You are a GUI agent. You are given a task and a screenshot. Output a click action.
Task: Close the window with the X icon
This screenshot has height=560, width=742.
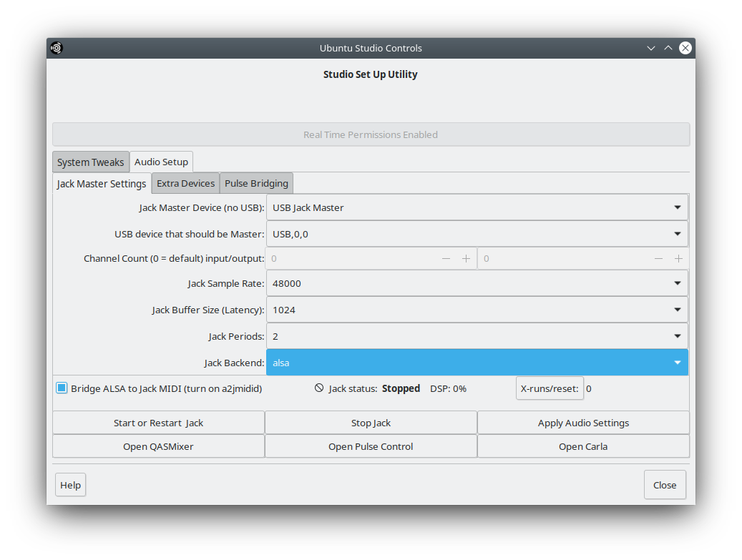click(685, 48)
